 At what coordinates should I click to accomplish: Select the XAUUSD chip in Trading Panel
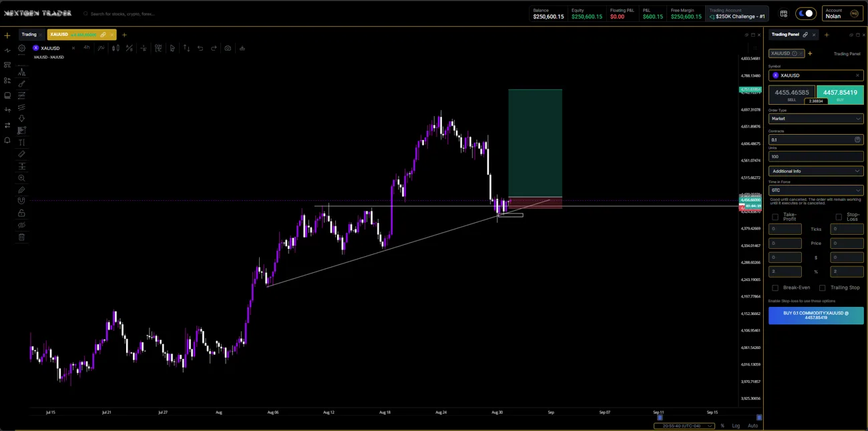(x=787, y=53)
